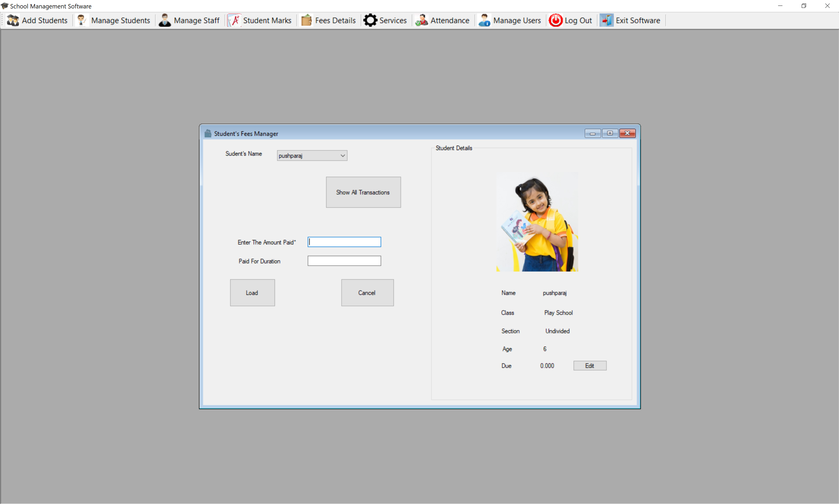Click the student's photo thumbnail

click(x=537, y=222)
